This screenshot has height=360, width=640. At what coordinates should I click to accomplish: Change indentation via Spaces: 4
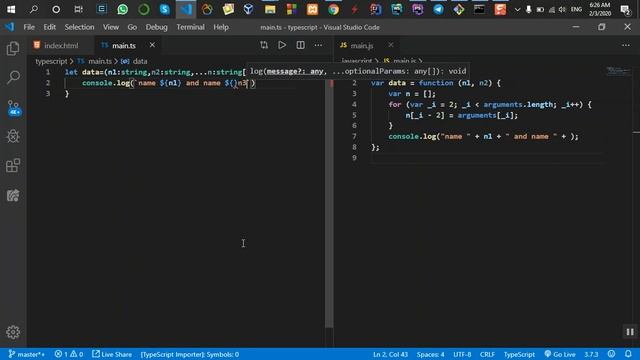point(430,354)
